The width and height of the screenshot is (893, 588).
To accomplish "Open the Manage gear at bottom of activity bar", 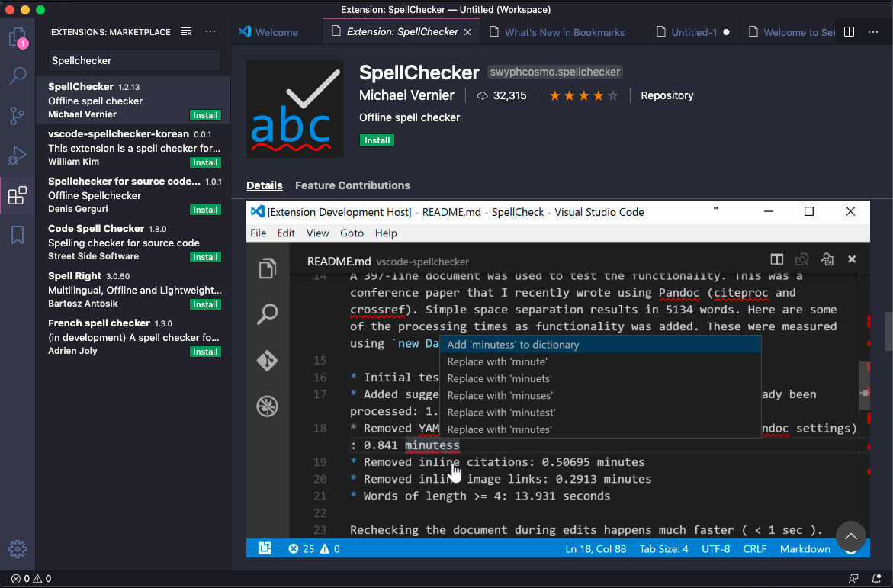I will point(17,548).
